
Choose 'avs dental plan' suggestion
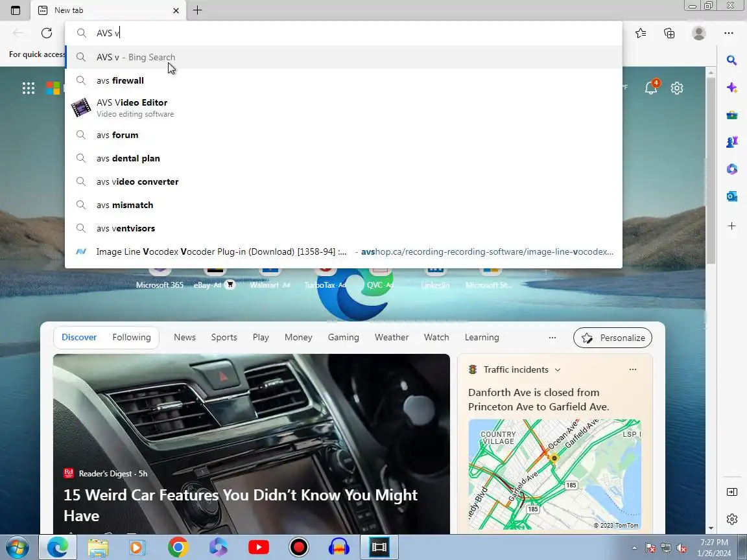point(343,158)
